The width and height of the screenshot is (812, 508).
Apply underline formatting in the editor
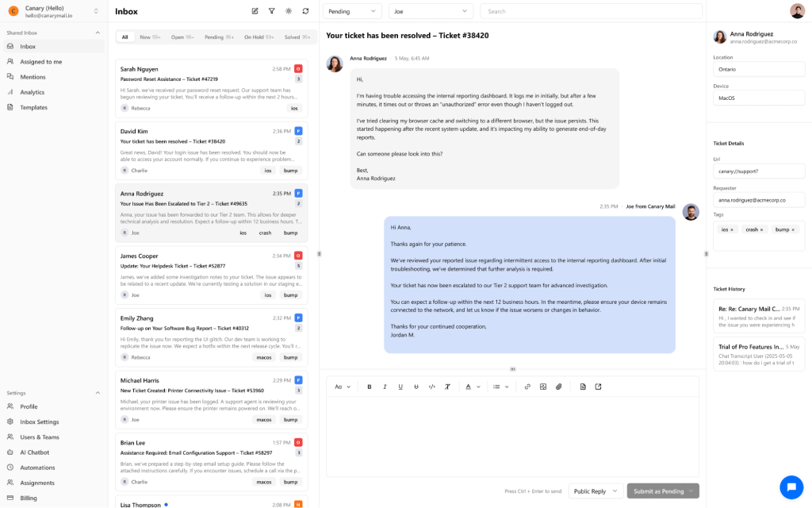(x=400, y=387)
